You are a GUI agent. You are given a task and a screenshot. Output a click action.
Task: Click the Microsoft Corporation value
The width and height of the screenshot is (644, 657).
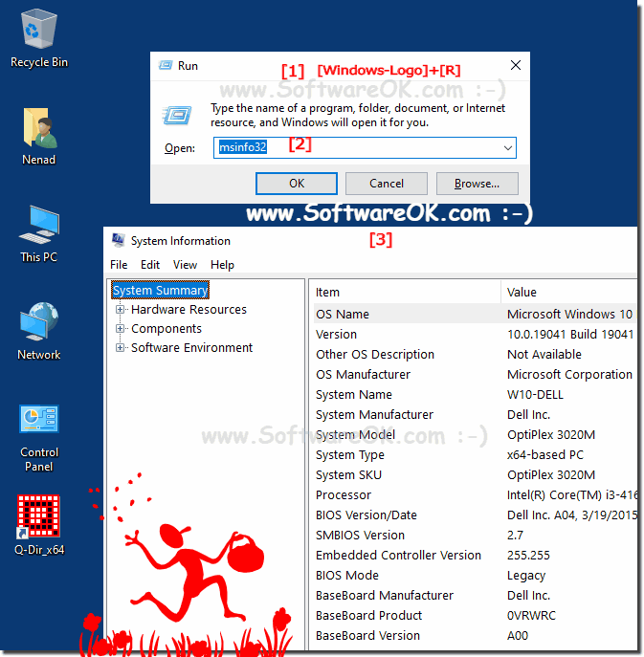pyautogui.click(x=569, y=374)
